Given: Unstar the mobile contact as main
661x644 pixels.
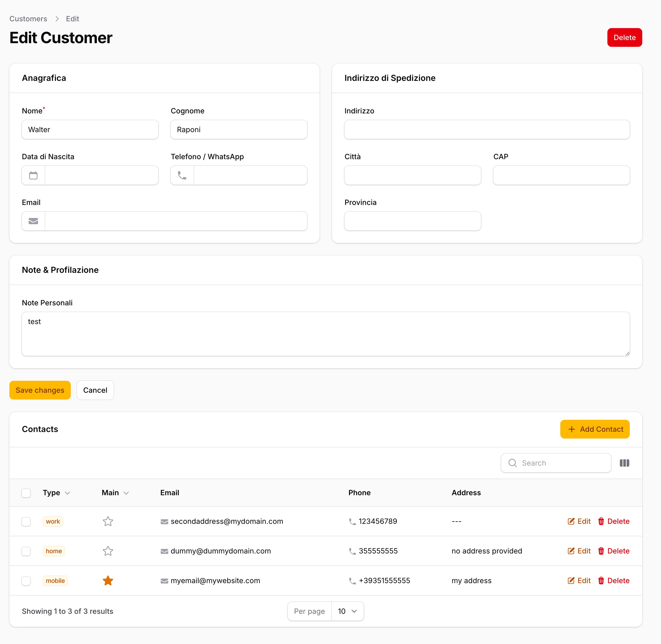Looking at the screenshot, I should [108, 581].
